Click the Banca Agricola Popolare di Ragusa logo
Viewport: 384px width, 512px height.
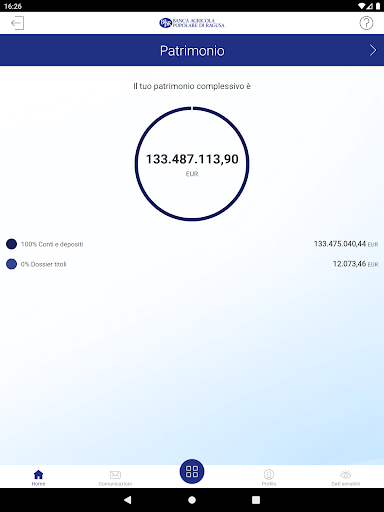pyautogui.click(x=192, y=23)
